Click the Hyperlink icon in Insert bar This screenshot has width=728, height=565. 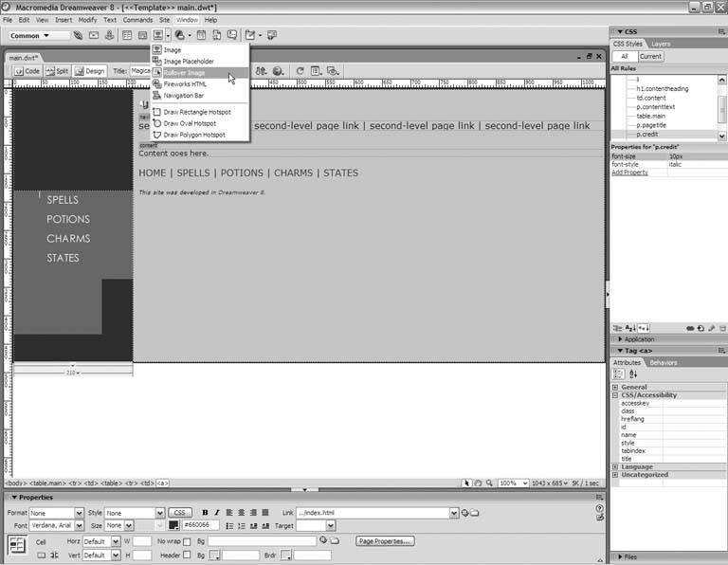79,36
